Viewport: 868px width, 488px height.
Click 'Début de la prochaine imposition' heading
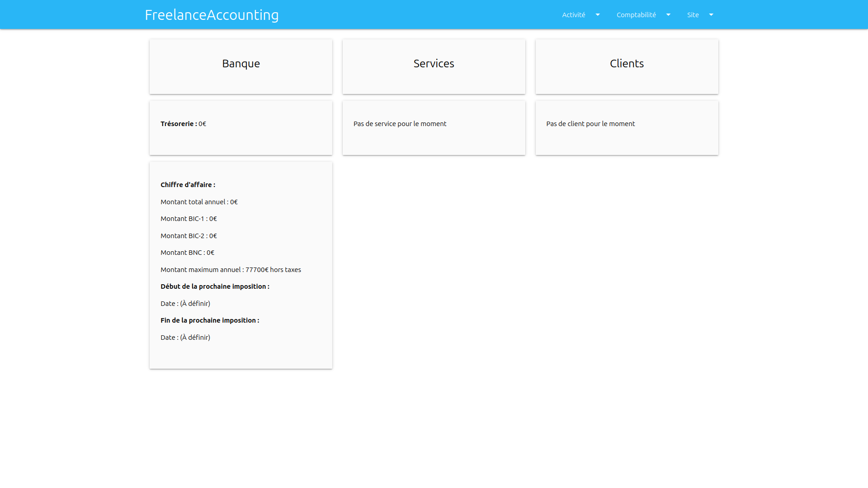coord(215,286)
